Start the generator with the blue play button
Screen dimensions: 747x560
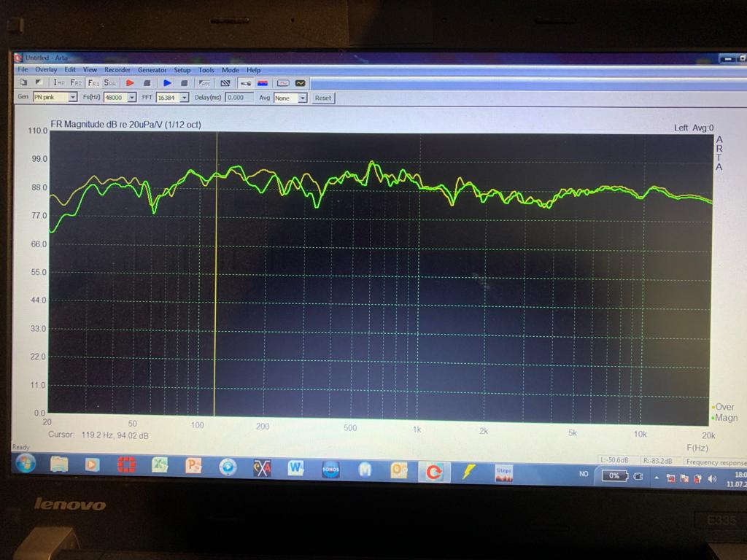167,83
